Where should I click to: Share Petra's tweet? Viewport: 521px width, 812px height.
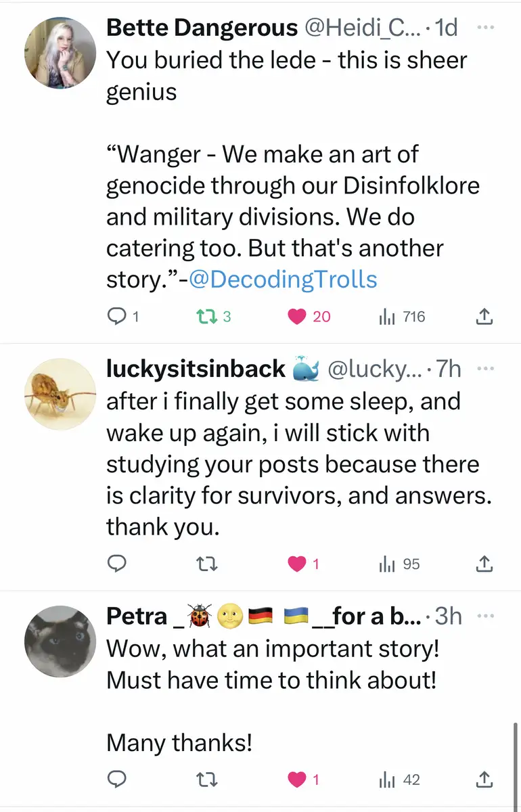coord(485,780)
